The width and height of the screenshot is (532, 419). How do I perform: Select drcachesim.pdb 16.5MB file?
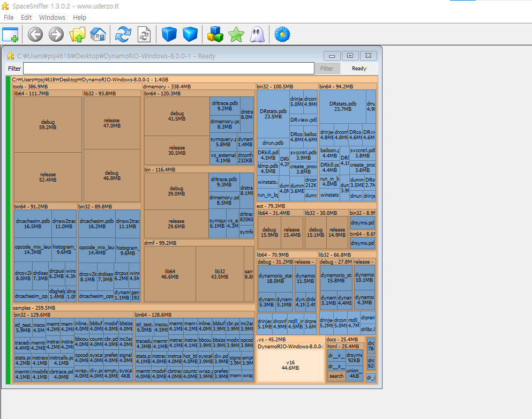click(x=33, y=223)
